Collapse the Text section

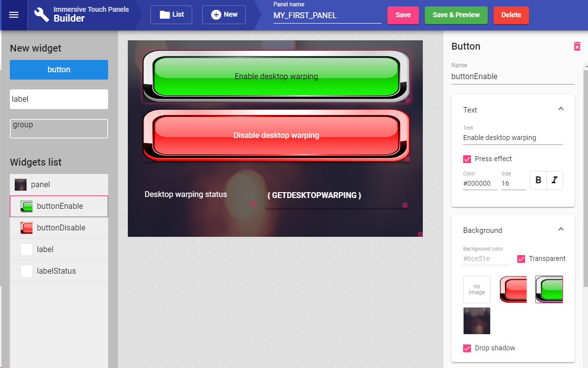tap(560, 109)
